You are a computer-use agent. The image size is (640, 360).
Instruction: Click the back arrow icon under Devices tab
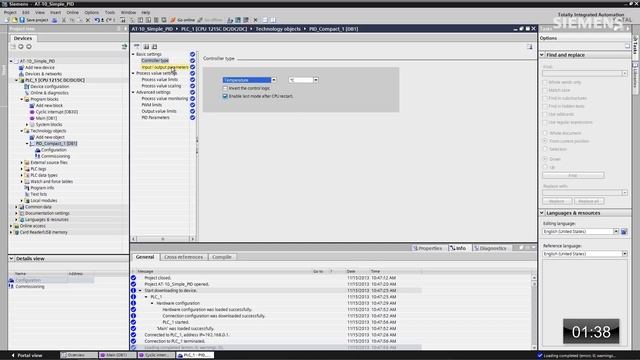(x=21, y=47)
